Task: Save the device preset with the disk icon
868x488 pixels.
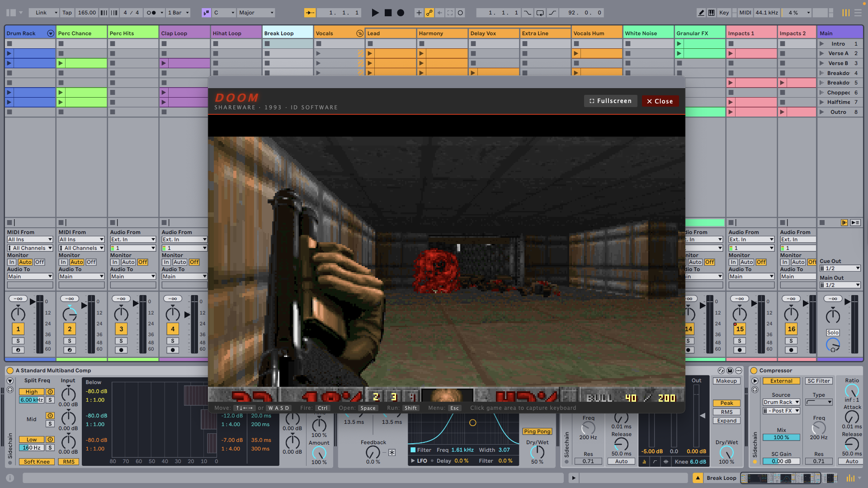Action: (x=730, y=371)
